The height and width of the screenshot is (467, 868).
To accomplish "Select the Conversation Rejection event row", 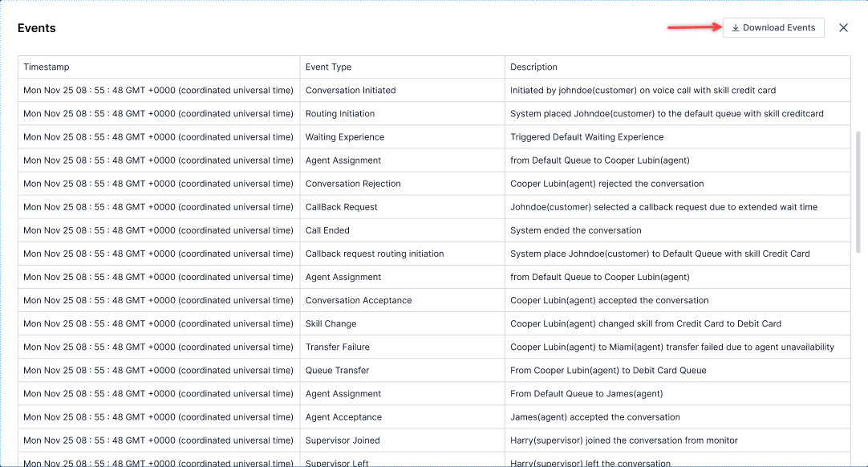I will pos(353,184).
